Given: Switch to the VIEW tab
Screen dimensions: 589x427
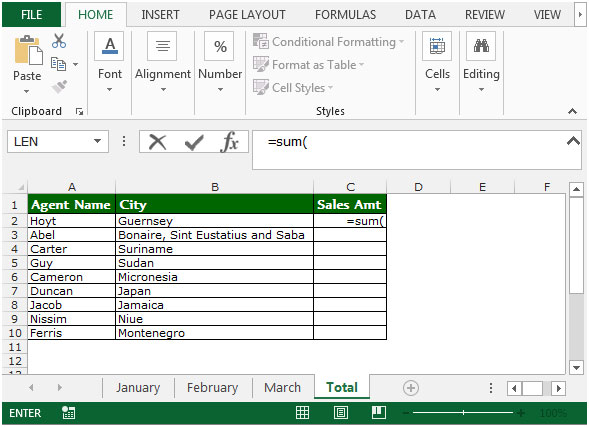Looking at the screenshot, I should (x=547, y=15).
